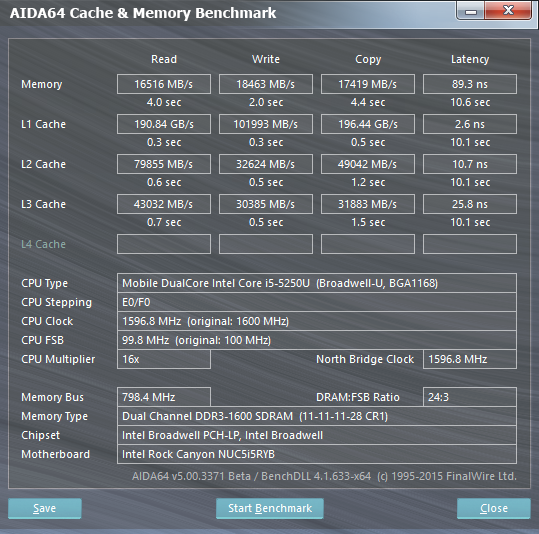Click Memory Copy value 17419 MB/s

(x=368, y=84)
